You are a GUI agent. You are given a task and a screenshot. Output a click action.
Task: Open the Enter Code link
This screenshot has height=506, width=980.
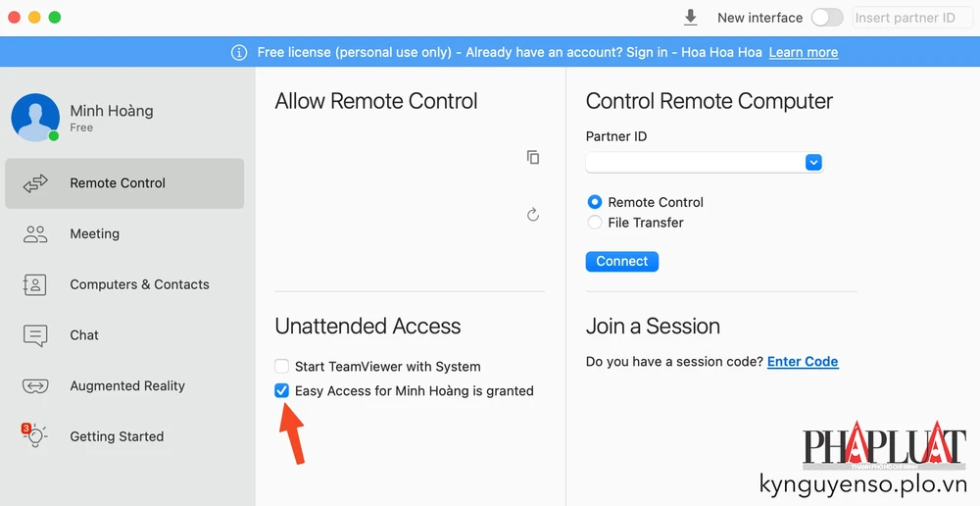[803, 362]
